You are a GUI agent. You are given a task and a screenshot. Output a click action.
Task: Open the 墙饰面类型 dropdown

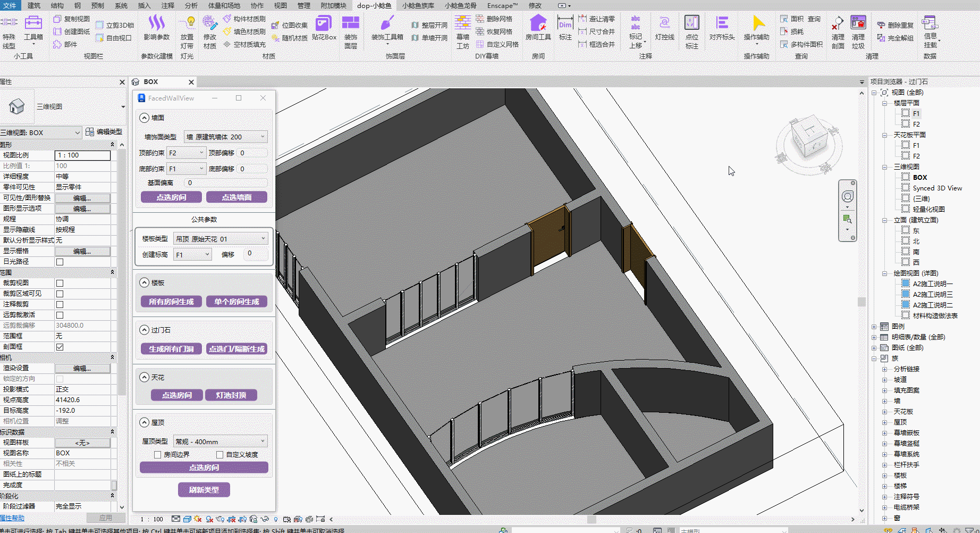[x=225, y=137]
